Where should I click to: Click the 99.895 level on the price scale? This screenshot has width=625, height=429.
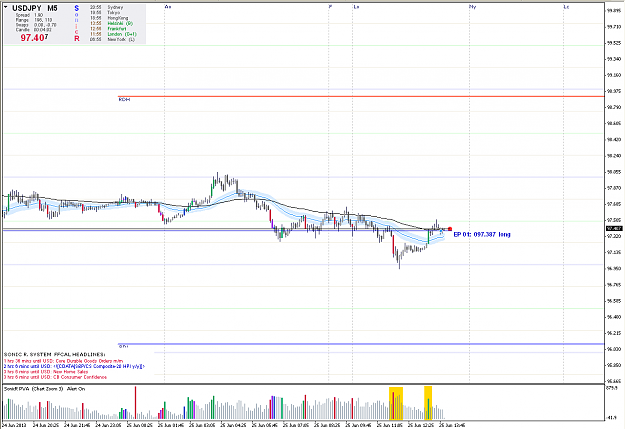(613, 11)
